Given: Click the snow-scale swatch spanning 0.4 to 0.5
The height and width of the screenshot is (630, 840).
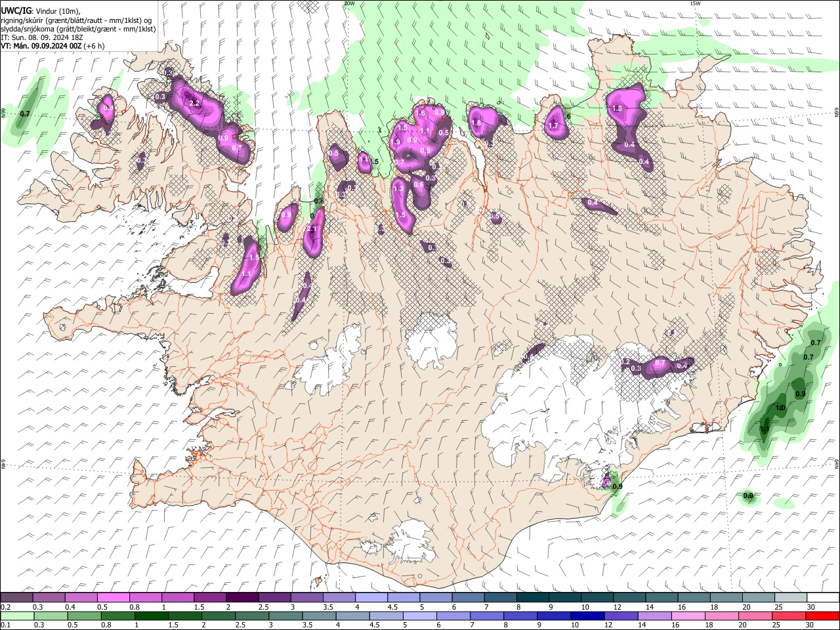Looking at the screenshot, I should 81,597.
